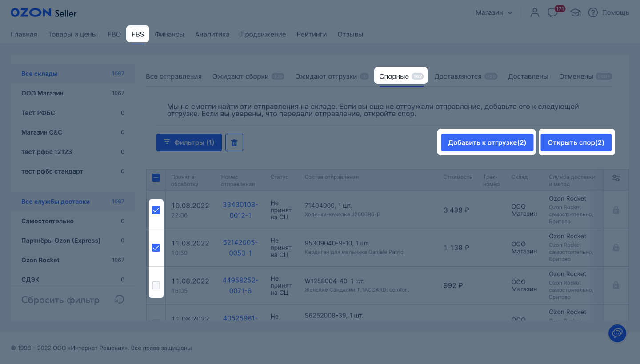Open table column settings sliders icon
This screenshot has width=640, height=364.
616,178
